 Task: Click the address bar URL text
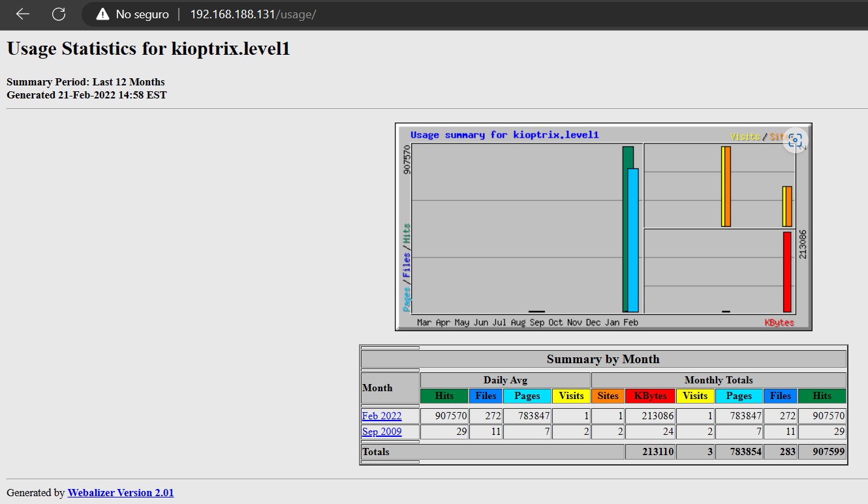tap(253, 14)
